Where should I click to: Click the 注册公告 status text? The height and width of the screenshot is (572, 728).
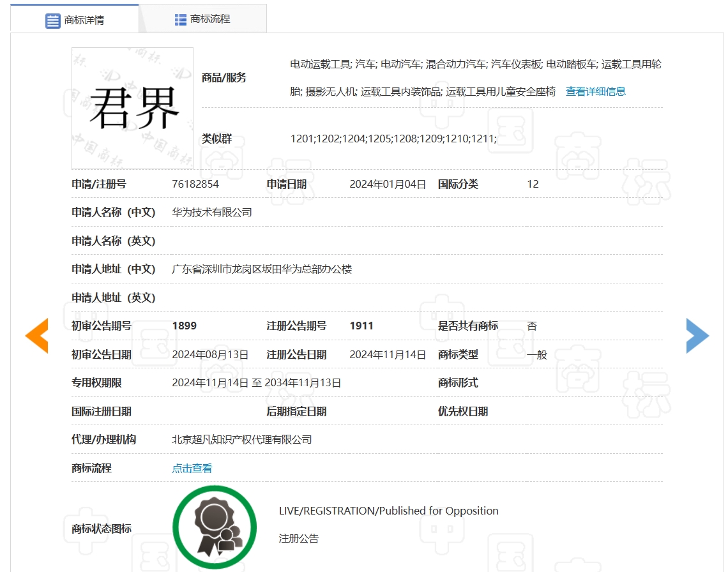300,538
